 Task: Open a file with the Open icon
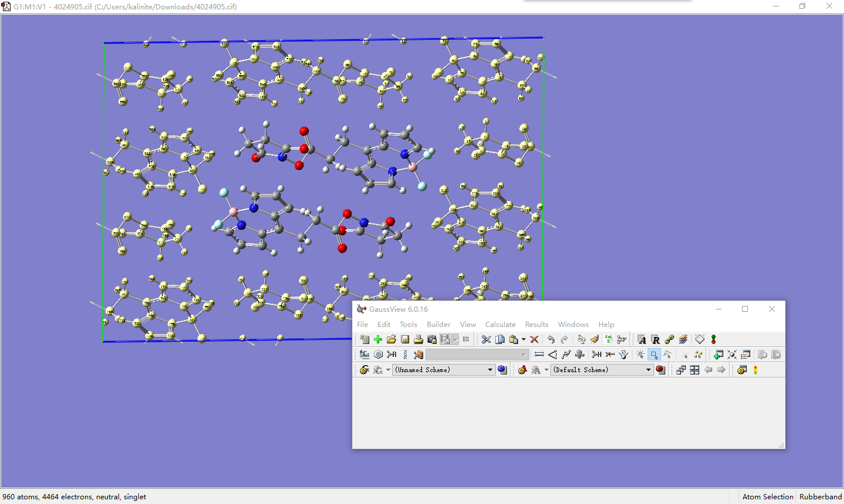[392, 339]
